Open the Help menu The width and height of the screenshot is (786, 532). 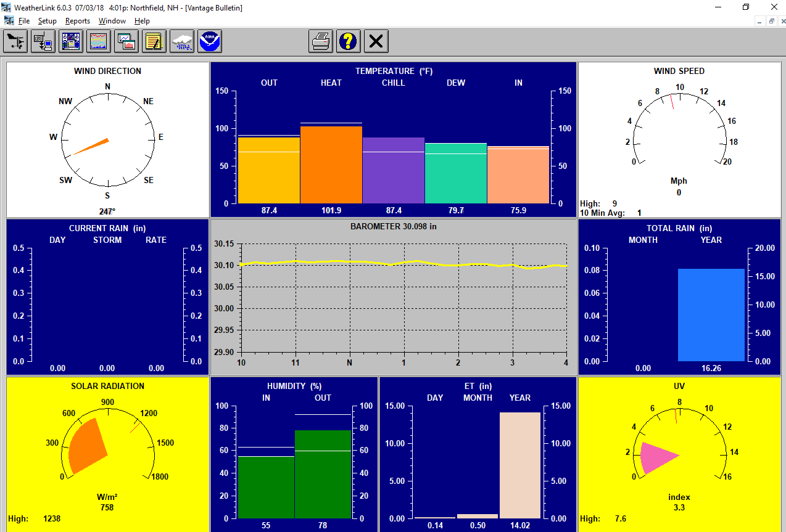(142, 21)
